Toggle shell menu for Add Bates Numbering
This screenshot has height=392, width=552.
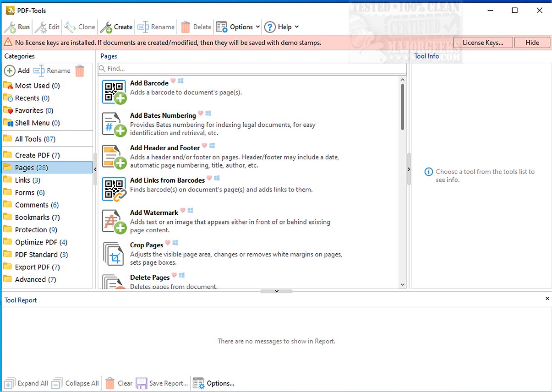point(208,113)
